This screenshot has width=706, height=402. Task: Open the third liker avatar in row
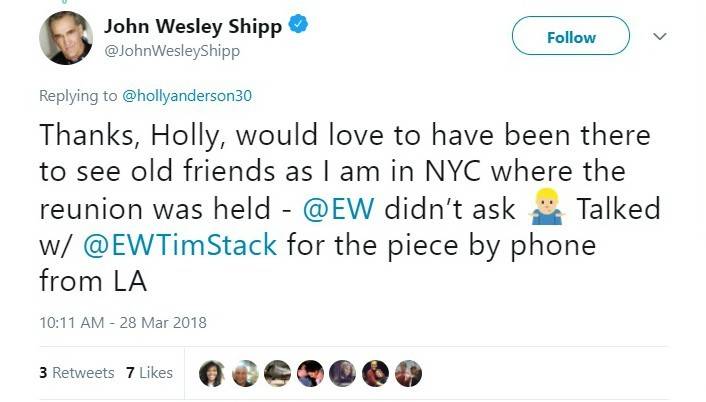click(x=277, y=373)
